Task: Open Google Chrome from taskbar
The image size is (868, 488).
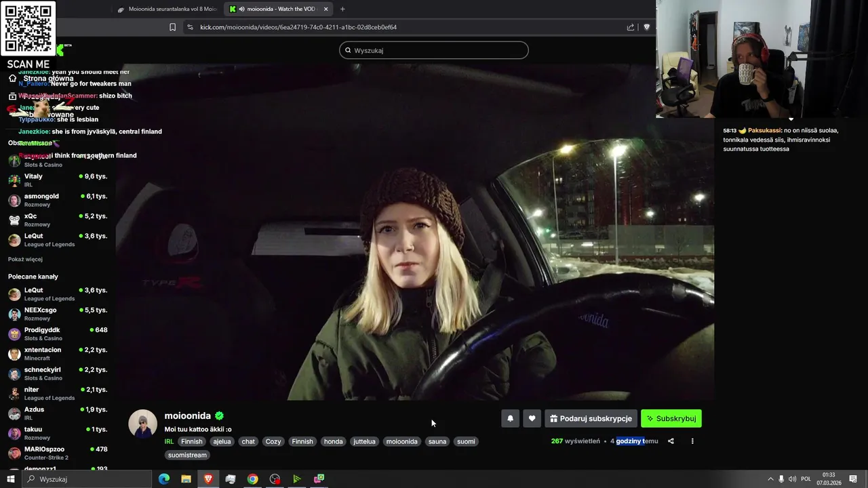Action: click(x=252, y=479)
